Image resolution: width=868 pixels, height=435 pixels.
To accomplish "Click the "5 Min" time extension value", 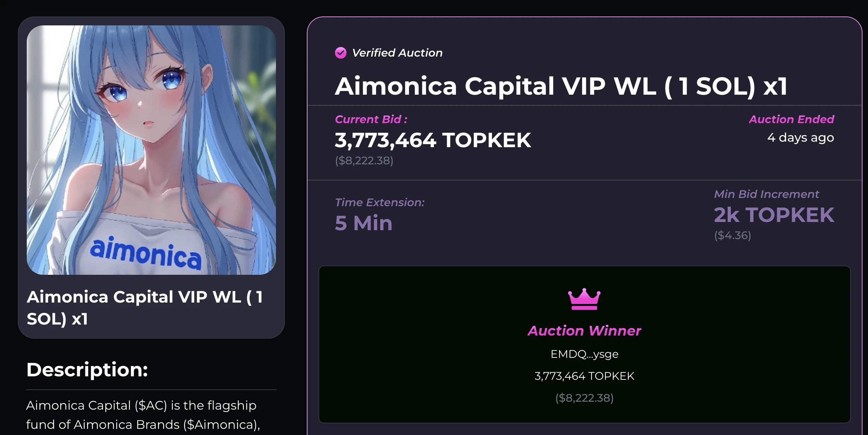I will click(363, 223).
